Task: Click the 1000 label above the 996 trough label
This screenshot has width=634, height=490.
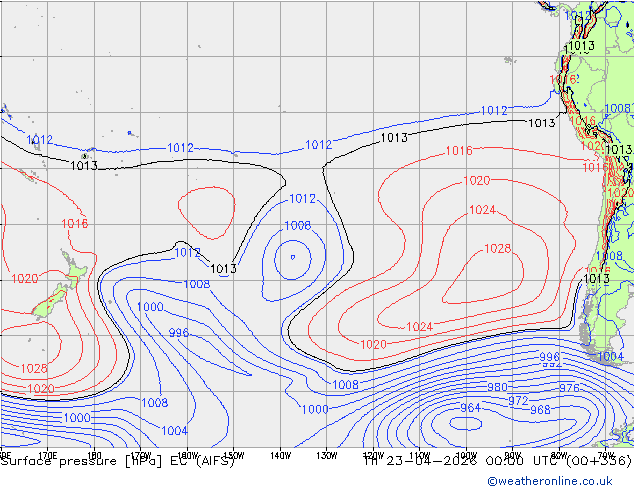Action: tap(150, 307)
